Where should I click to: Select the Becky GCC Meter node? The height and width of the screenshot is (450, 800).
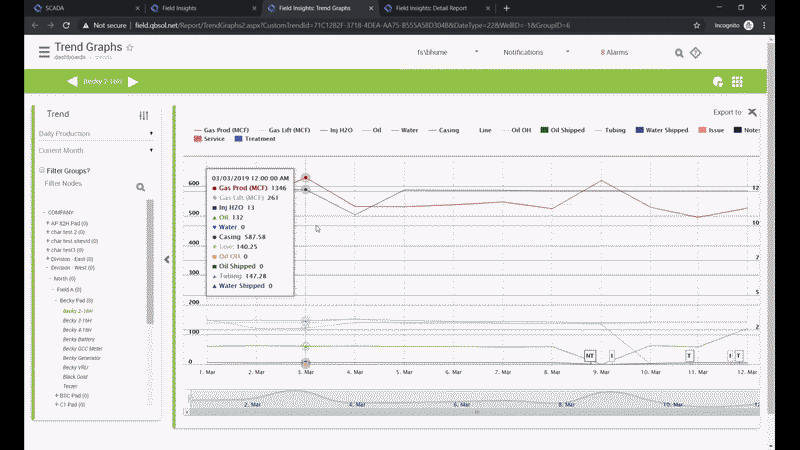coord(83,349)
